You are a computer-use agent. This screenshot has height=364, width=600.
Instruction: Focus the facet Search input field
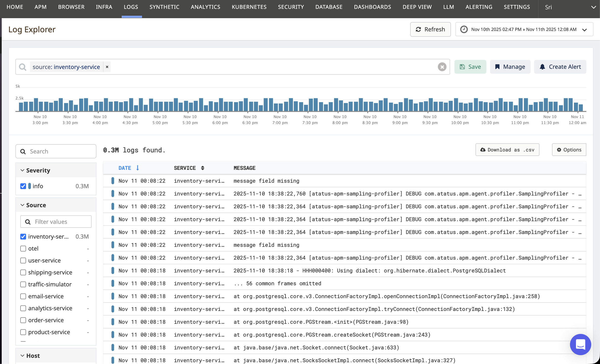click(x=56, y=151)
